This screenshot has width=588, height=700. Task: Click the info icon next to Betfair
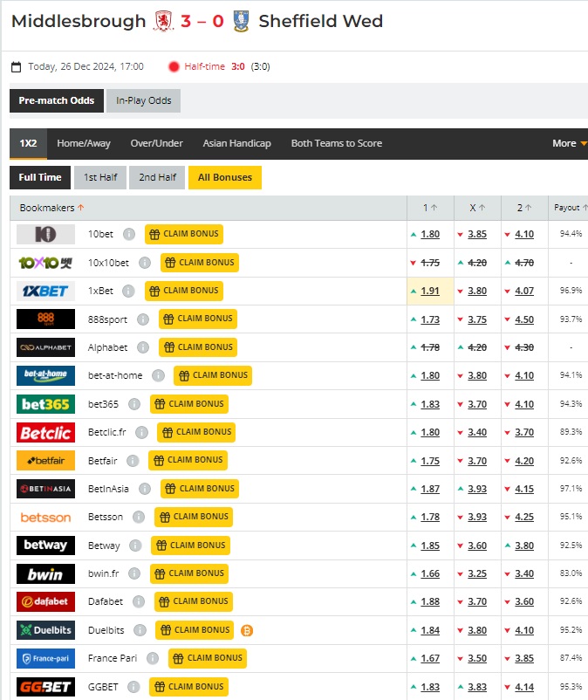(133, 461)
